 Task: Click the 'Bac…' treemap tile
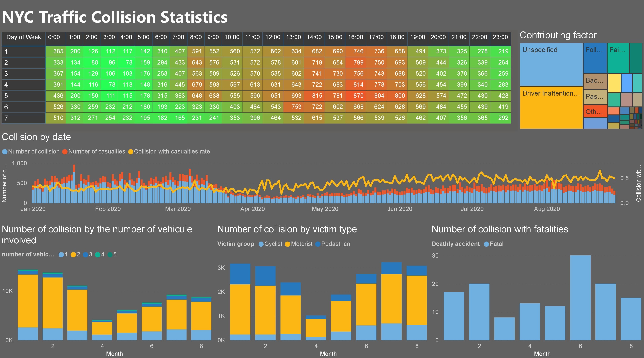tap(595, 81)
